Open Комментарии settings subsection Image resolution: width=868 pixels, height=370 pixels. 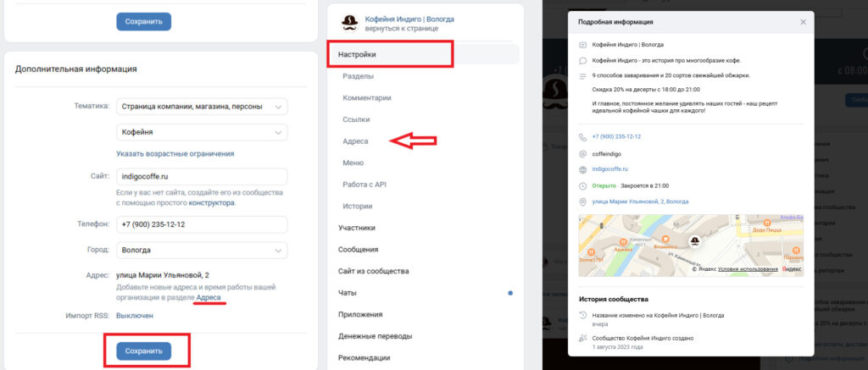point(367,97)
